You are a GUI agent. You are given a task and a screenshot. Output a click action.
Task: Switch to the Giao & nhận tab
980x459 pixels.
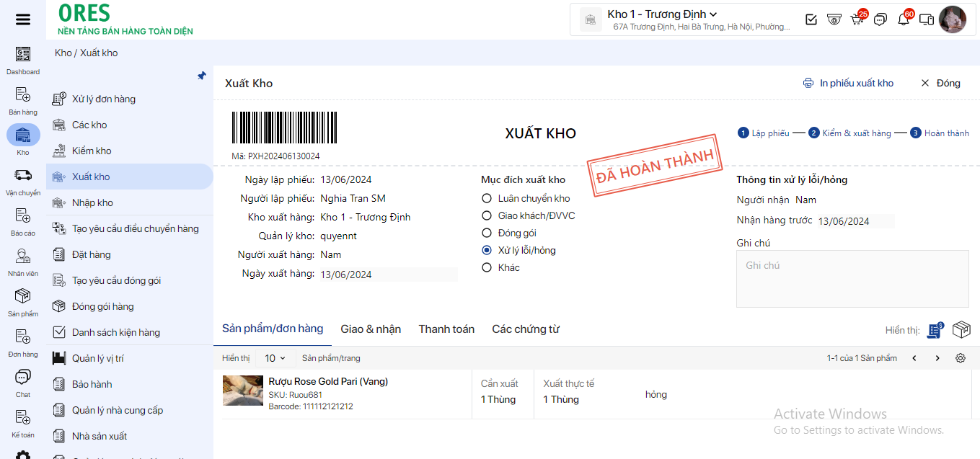click(371, 329)
